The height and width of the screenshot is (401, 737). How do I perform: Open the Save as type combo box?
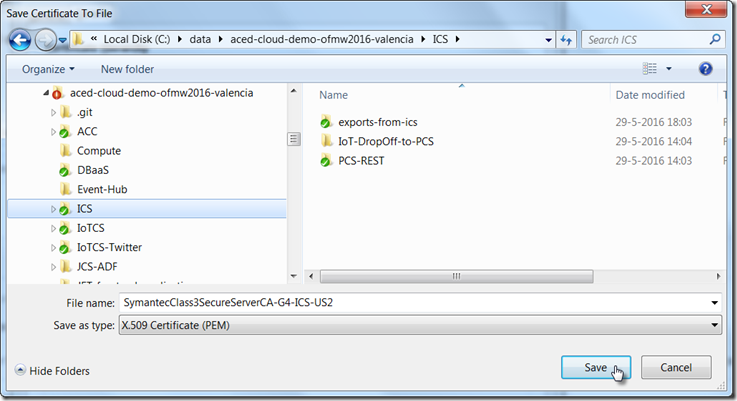[420, 325]
